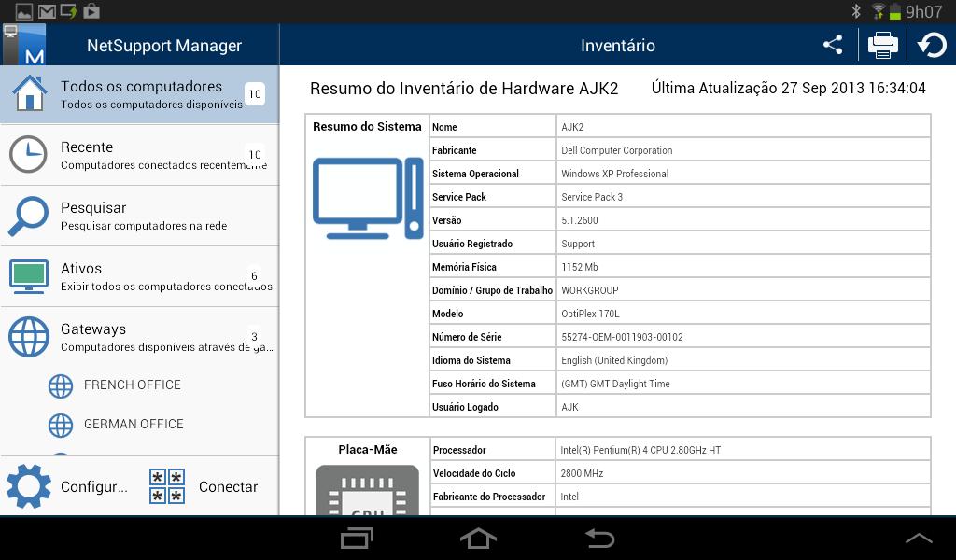Tap the Android back button
The width and height of the screenshot is (956, 560).
click(599, 538)
